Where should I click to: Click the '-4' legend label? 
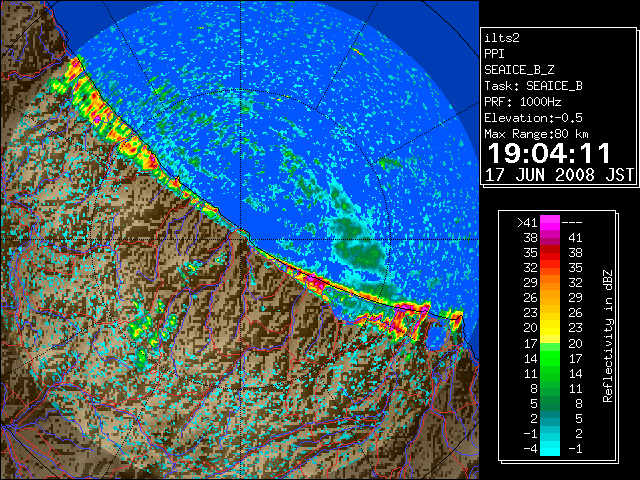click(530, 449)
